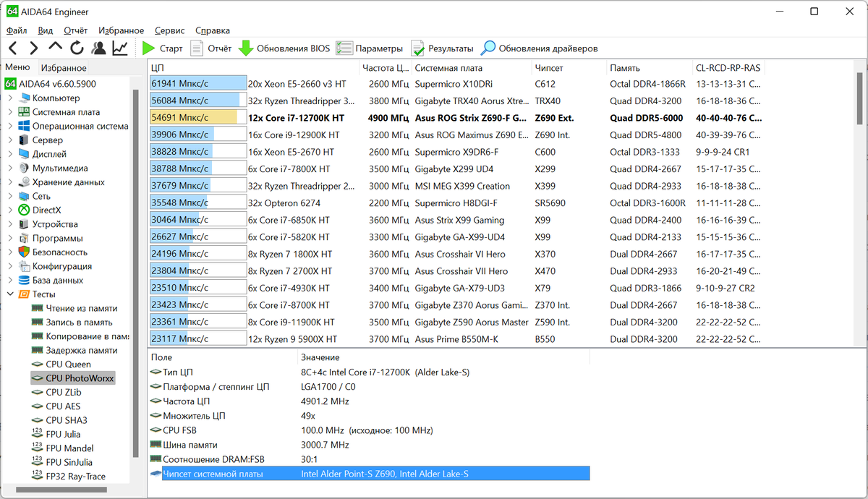
Task: Open Задержка памяти test
Action: tap(75, 350)
